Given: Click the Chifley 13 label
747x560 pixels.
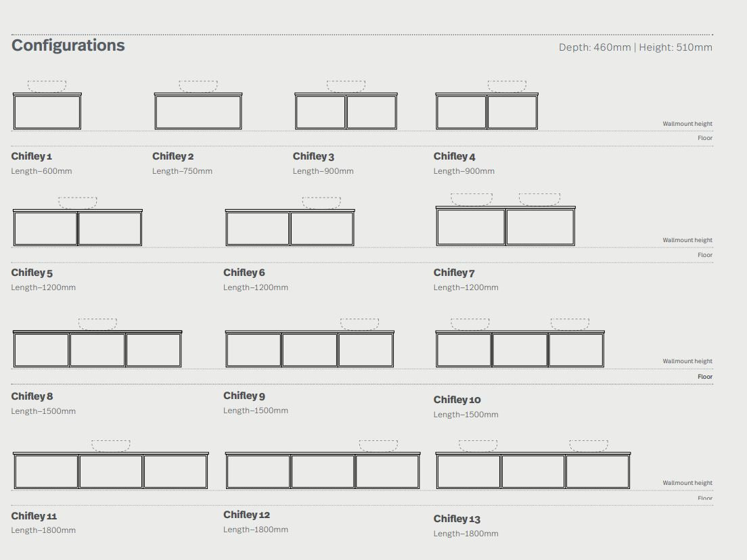Looking at the screenshot, I should (457, 519).
